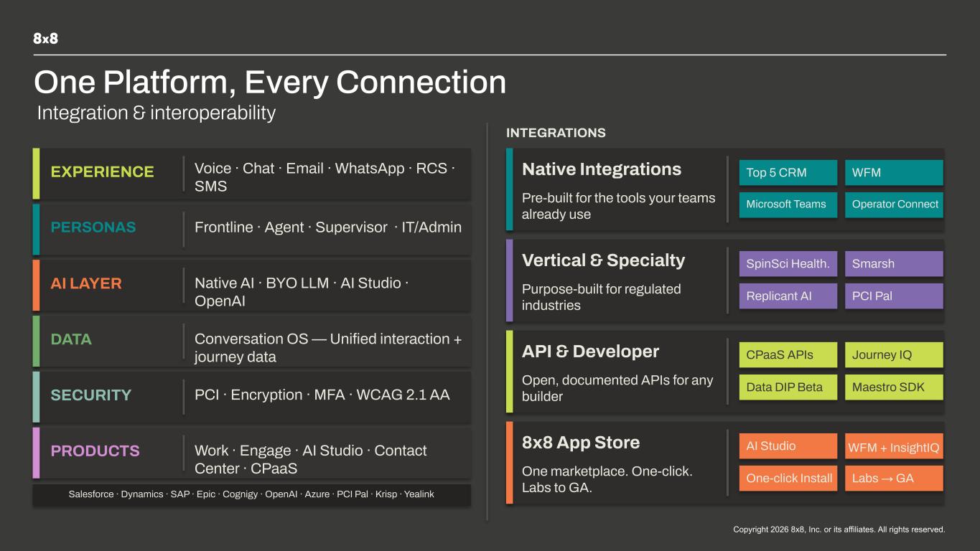980x551 pixels.
Task: Click the Data DIP Beta tile
Action: pos(788,387)
